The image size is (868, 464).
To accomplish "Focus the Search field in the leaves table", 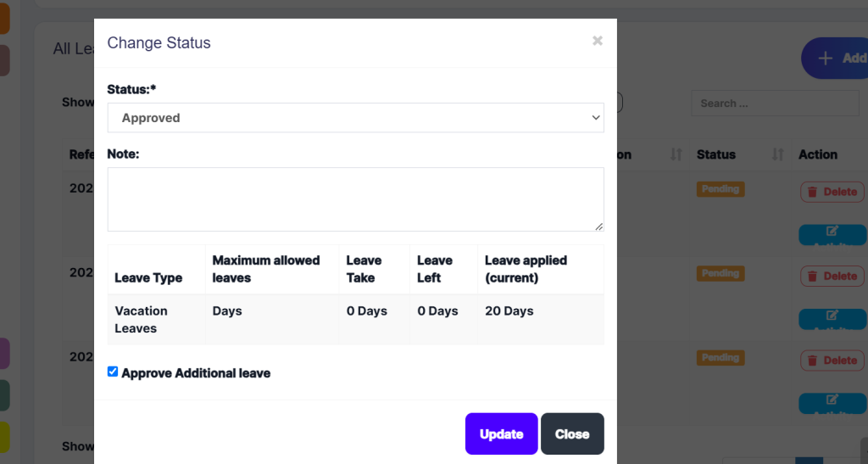I will (775, 103).
